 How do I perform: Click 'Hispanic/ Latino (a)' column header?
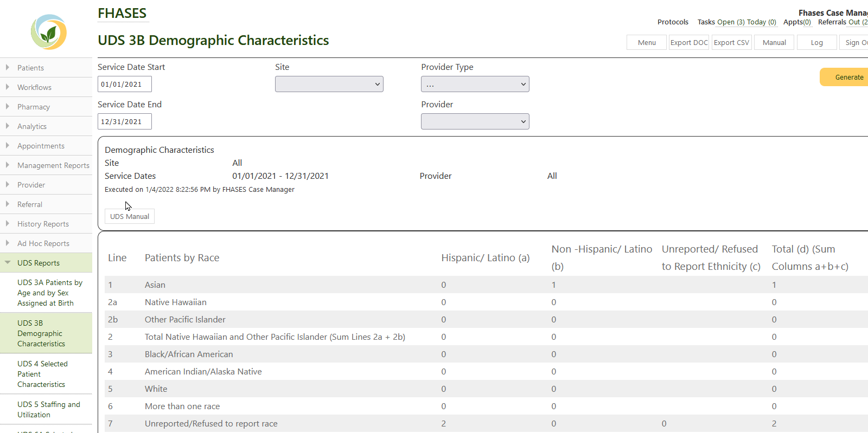[x=486, y=257]
